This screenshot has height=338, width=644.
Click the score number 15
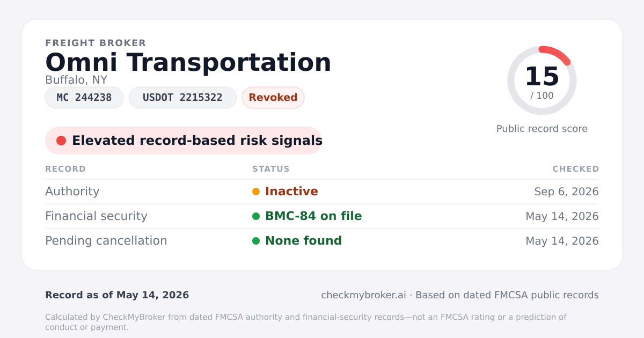click(x=542, y=77)
